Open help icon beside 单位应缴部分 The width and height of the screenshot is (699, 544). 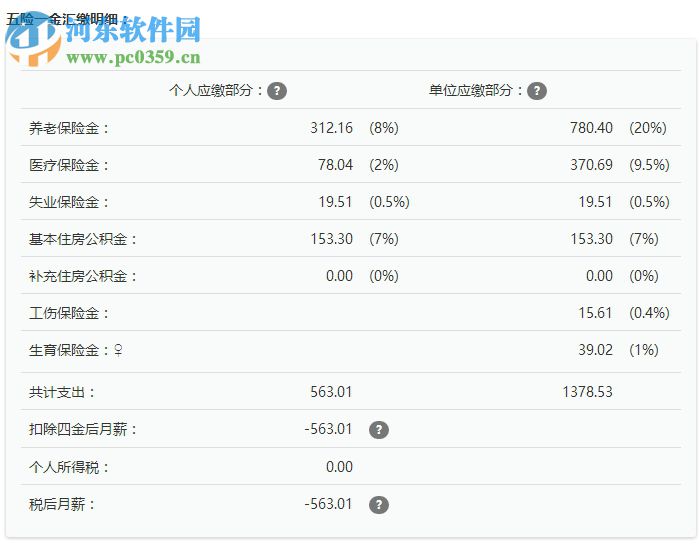pyautogui.click(x=537, y=91)
